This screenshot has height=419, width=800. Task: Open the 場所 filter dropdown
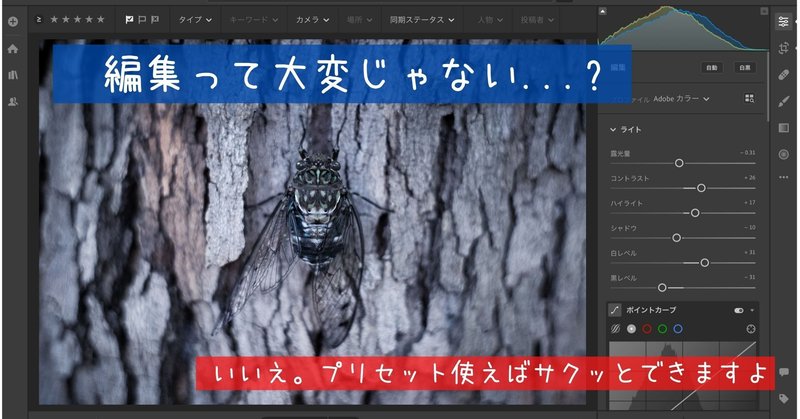[359, 20]
